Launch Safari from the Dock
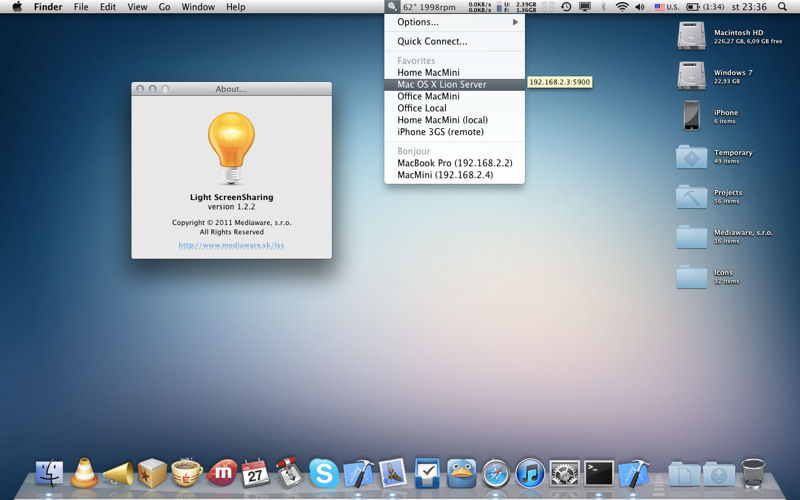The image size is (800, 500). pos(495,473)
